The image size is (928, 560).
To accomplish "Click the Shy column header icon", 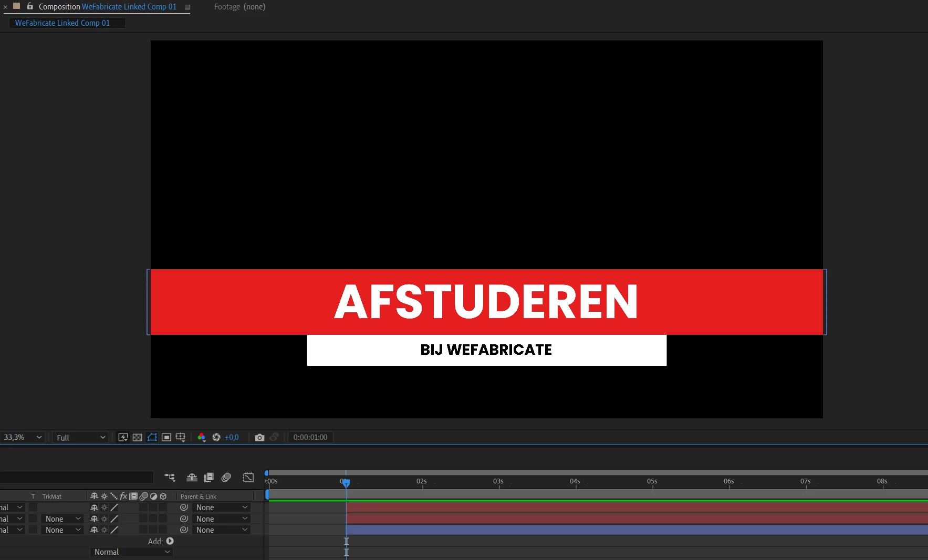I will point(94,496).
